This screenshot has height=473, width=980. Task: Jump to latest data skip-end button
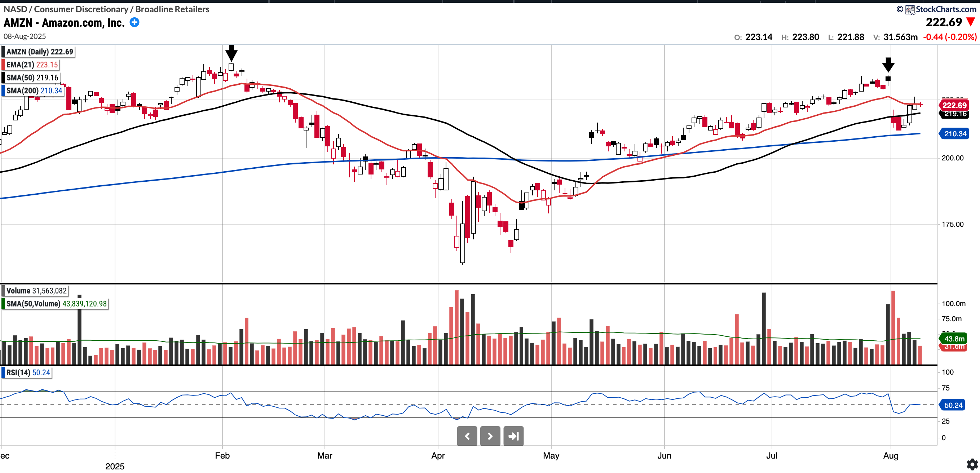click(513, 436)
